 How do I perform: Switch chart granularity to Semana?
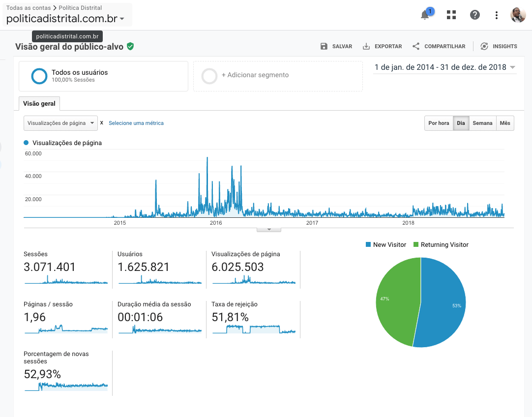[482, 123]
